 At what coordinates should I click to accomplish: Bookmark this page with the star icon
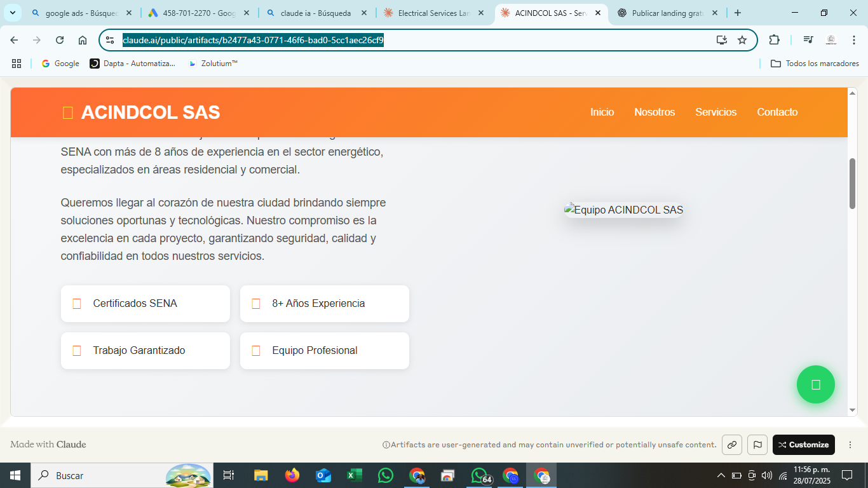tap(742, 40)
